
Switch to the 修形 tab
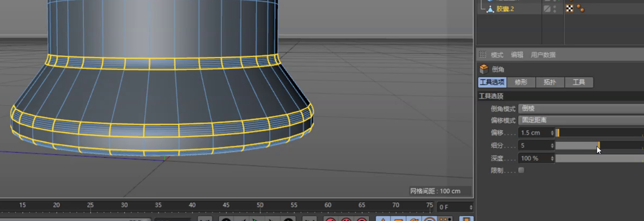tap(521, 82)
